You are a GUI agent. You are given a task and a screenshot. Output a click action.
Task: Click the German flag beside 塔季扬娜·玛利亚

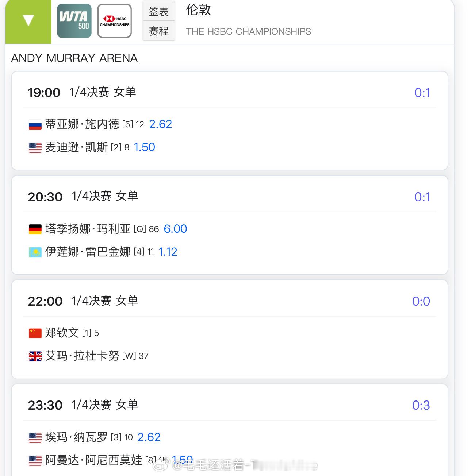(35, 229)
